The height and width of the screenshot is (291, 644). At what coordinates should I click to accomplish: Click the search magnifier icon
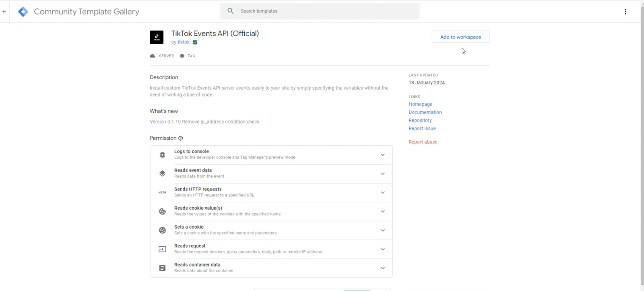[x=230, y=11]
